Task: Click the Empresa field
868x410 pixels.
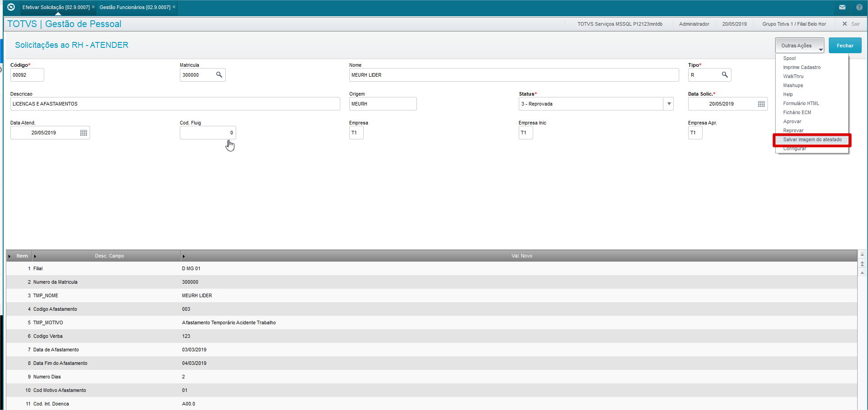Action: click(x=356, y=133)
